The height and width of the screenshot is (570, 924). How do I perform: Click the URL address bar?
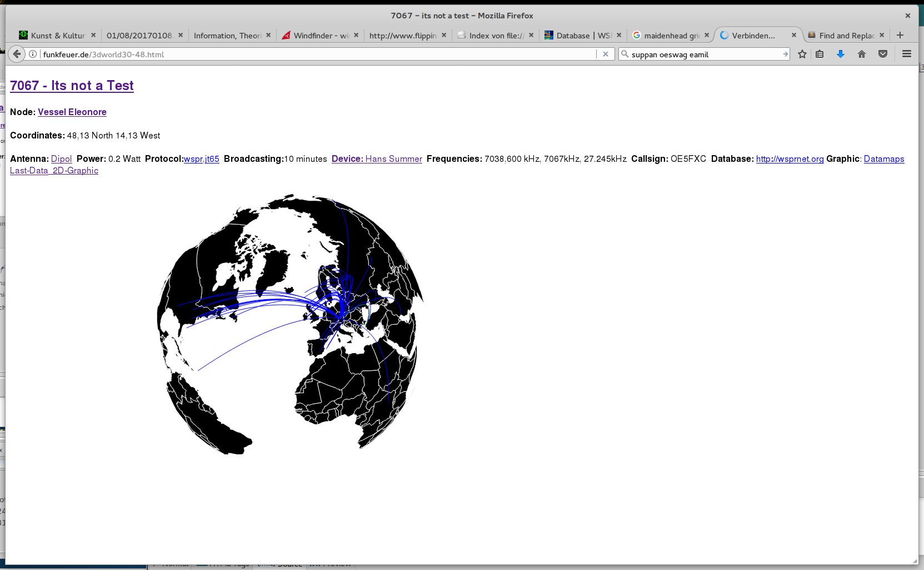[317, 54]
